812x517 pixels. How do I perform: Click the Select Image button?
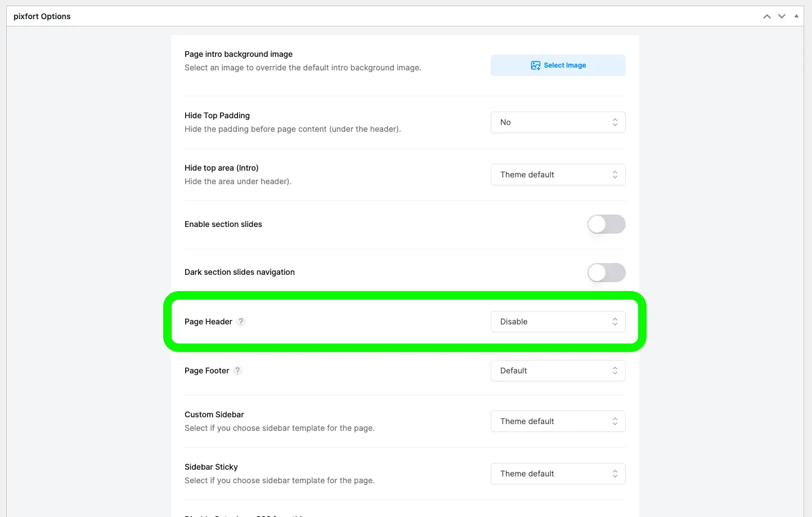[x=558, y=65]
